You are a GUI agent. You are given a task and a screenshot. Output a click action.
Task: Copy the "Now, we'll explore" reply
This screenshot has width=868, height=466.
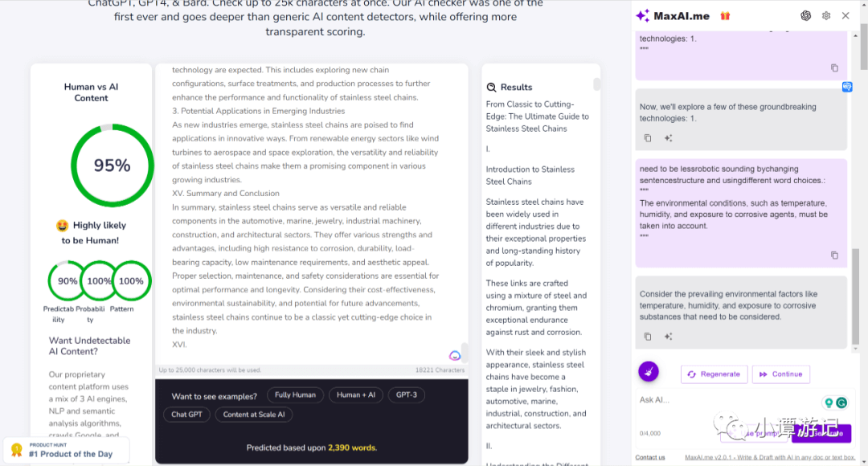648,138
